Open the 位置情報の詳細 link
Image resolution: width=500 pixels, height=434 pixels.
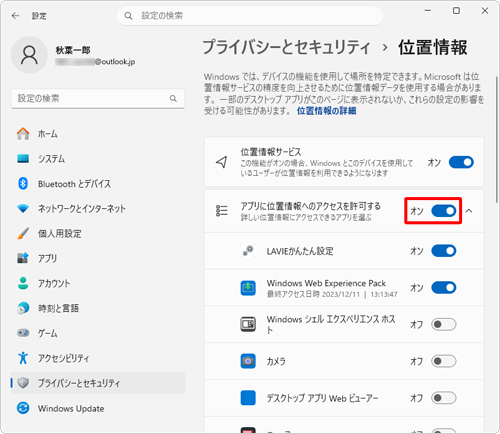[x=326, y=111]
